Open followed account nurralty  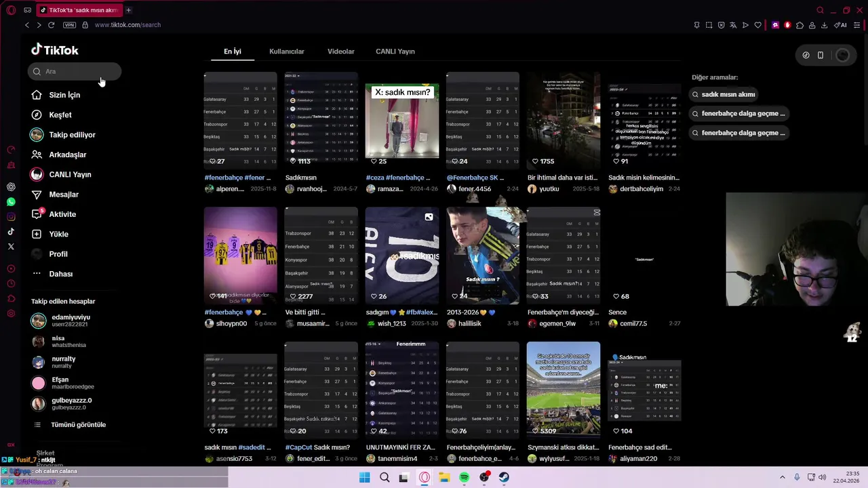point(54,362)
